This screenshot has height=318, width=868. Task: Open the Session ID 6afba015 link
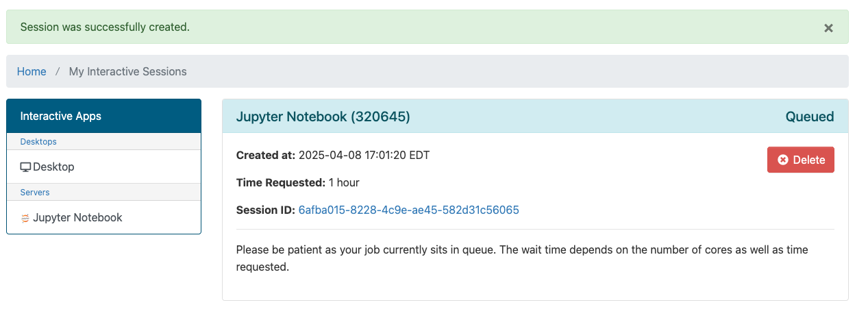tap(408, 210)
